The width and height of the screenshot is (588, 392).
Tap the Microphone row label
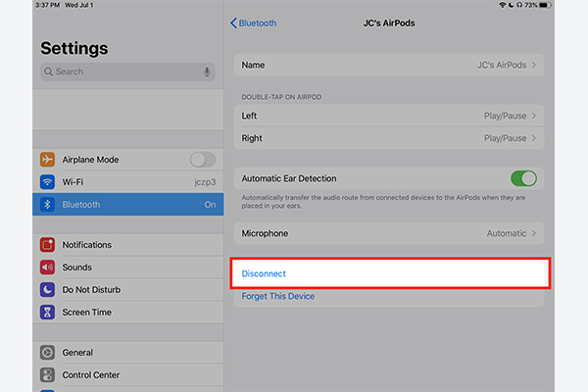[265, 233]
